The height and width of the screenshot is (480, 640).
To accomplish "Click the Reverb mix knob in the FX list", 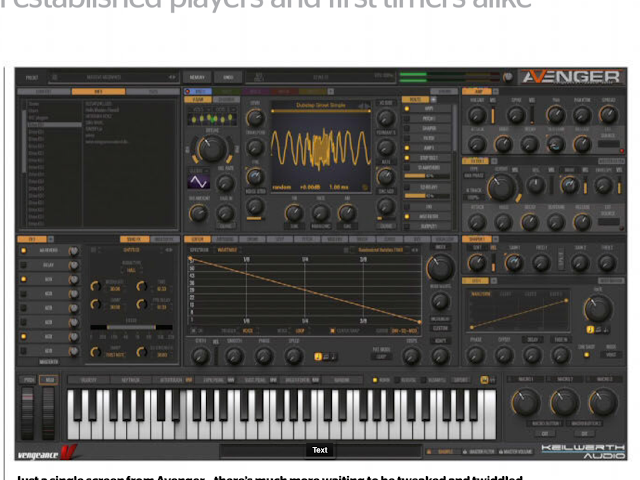I will pyautogui.click(x=73, y=251).
